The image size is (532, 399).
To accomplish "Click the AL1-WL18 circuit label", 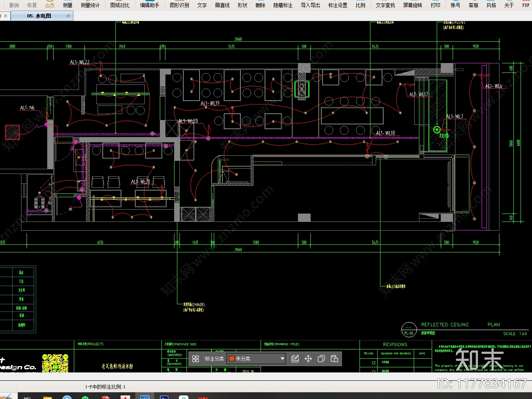I will (x=386, y=133).
